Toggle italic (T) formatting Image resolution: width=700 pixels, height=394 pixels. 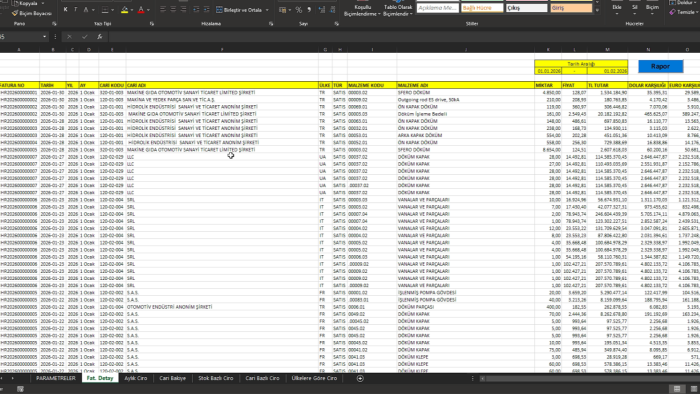point(75,9)
